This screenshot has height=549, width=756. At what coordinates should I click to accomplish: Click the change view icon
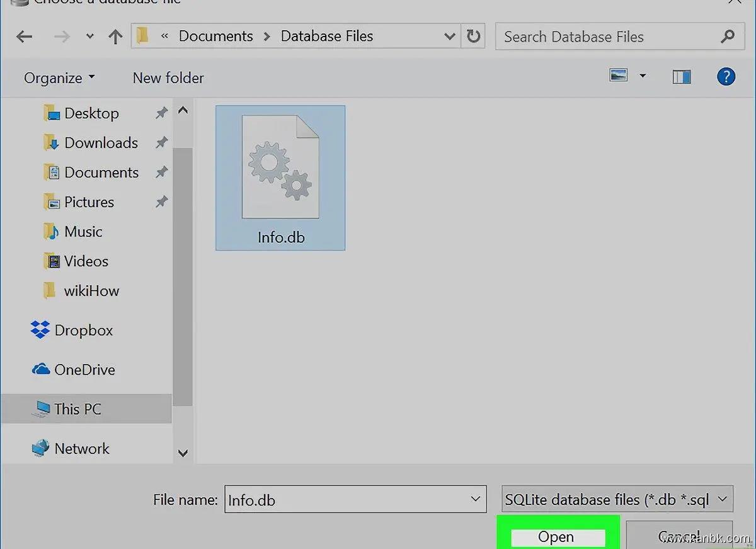tap(619, 76)
